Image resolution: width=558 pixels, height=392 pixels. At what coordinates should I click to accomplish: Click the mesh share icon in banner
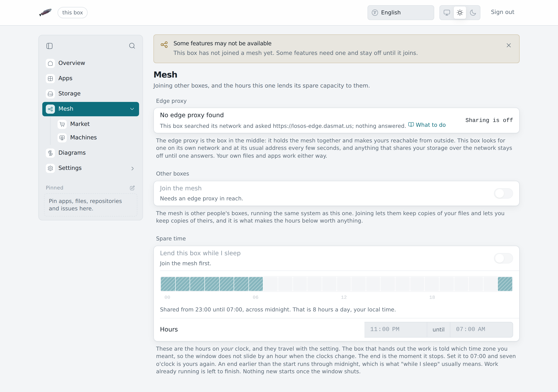(164, 45)
